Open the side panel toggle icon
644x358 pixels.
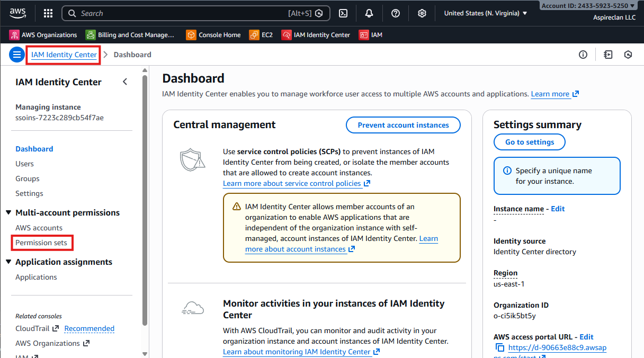coord(608,55)
